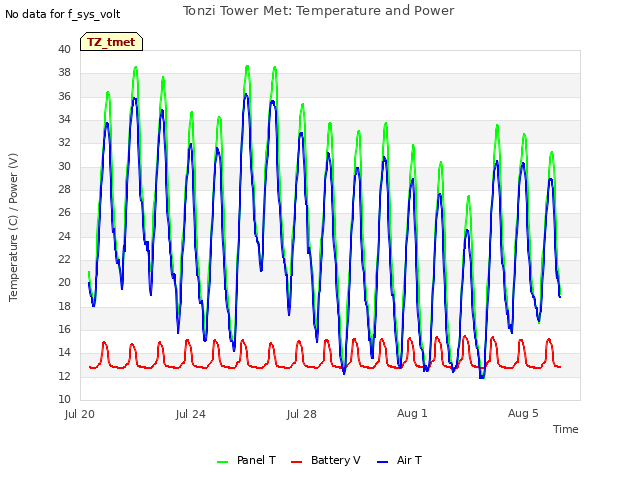Viewport: 640px width, 480px height.
Task: Click the Jul 28 x-axis label
Action: [x=302, y=414]
